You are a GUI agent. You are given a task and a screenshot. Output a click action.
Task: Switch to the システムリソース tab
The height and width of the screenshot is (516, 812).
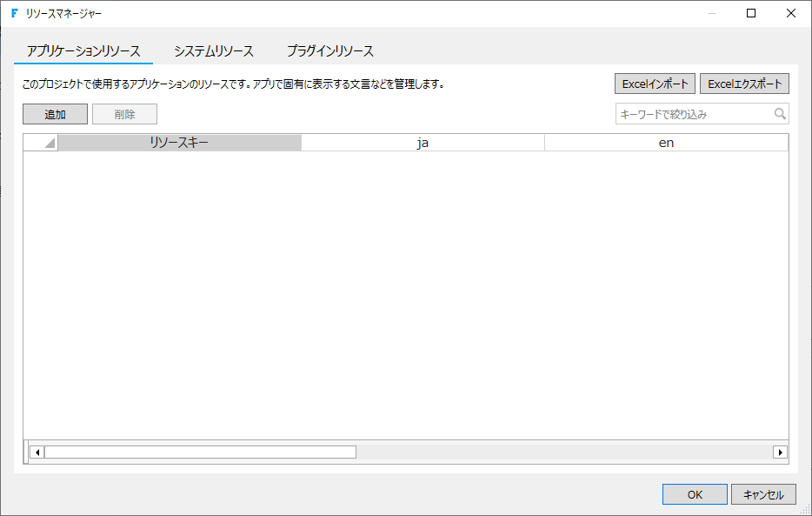pos(211,50)
